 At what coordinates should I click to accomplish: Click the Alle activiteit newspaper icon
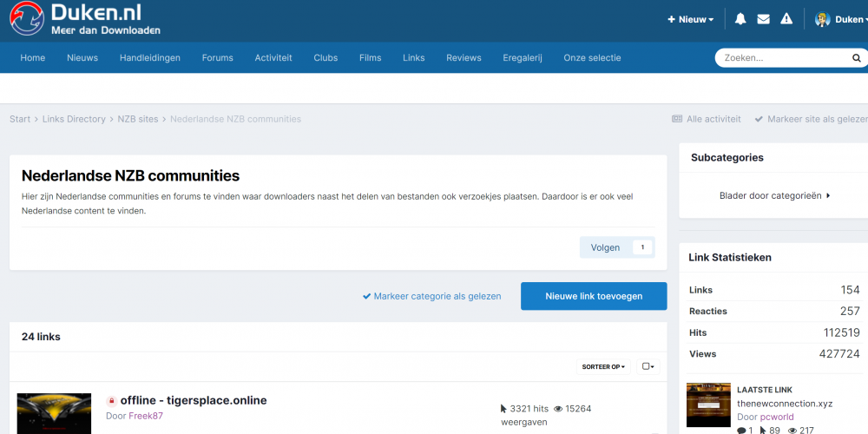(677, 119)
